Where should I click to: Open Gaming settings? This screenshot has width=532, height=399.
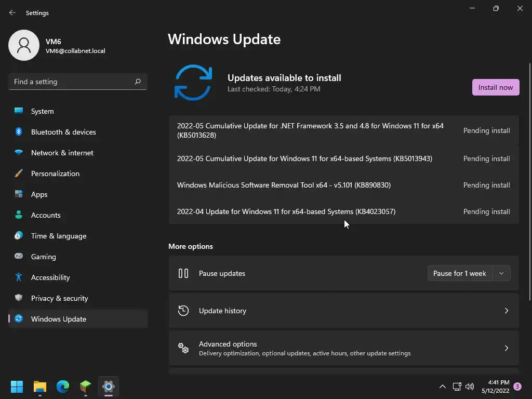[x=78, y=256]
